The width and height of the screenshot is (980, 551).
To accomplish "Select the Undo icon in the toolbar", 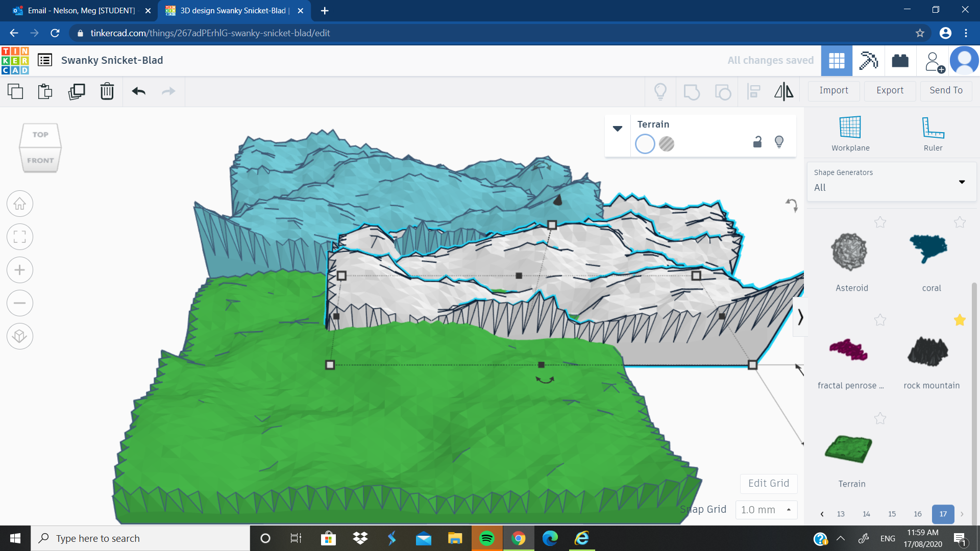I will [138, 91].
